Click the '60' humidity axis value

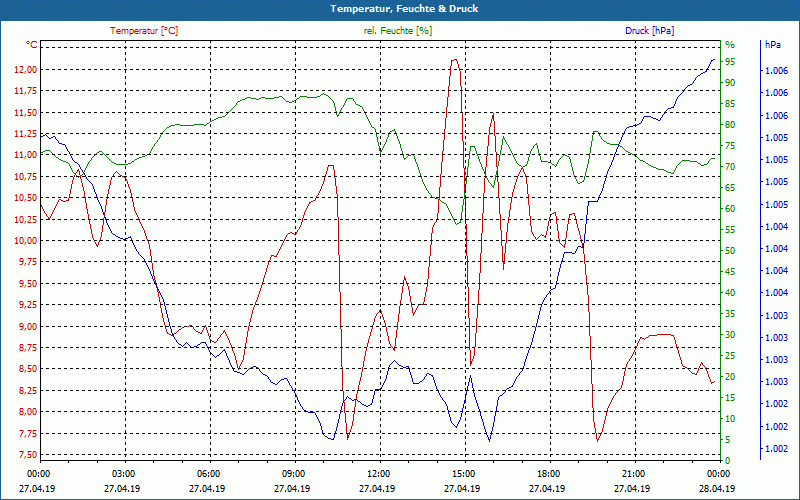pyautogui.click(x=730, y=209)
